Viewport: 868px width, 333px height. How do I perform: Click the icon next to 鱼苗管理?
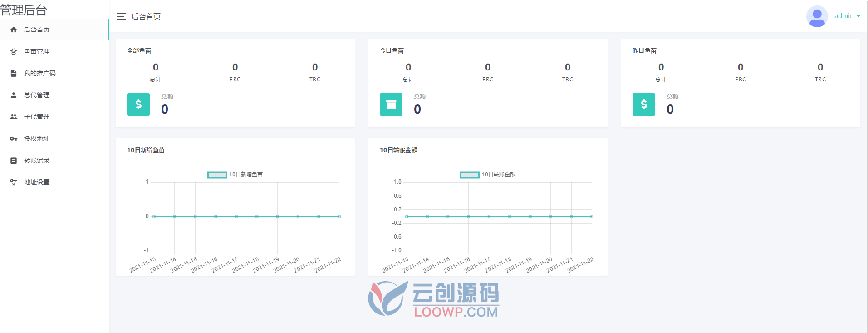14,51
